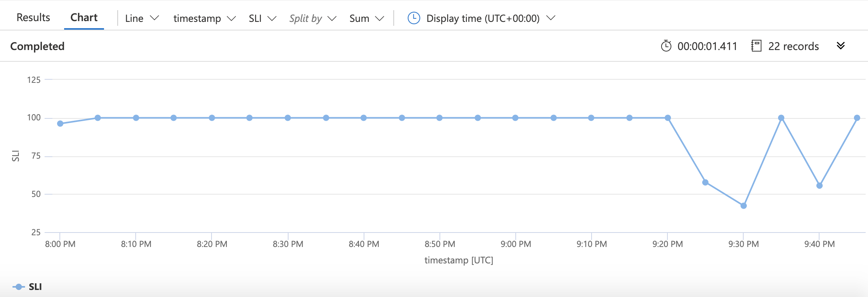
Task: Click the clock icon beside Display time
Action: (x=414, y=18)
